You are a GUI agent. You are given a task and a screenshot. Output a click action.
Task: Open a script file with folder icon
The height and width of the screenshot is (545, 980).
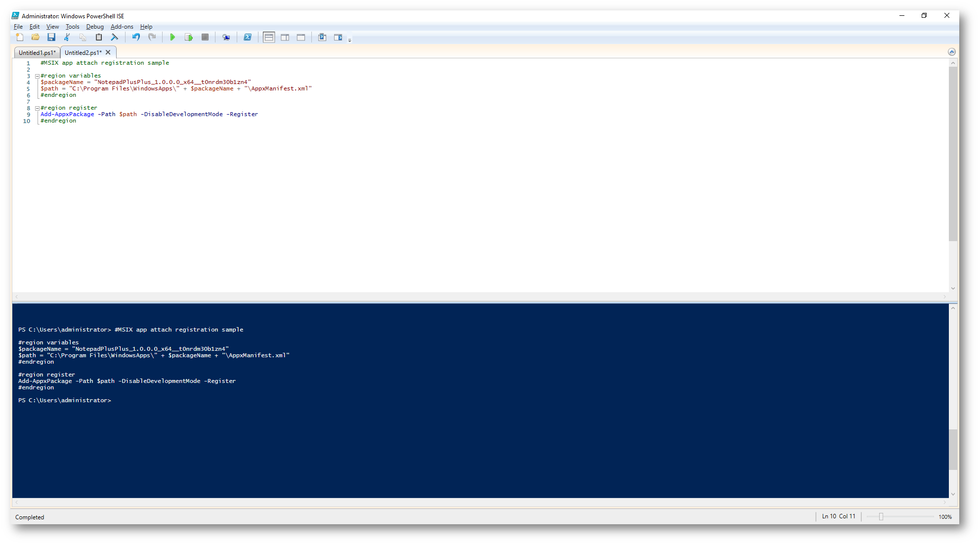pyautogui.click(x=36, y=37)
